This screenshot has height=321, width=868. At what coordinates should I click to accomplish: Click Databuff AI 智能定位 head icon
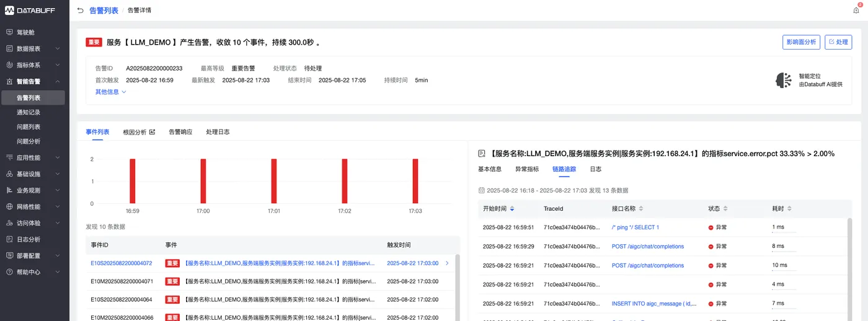[x=784, y=80]
